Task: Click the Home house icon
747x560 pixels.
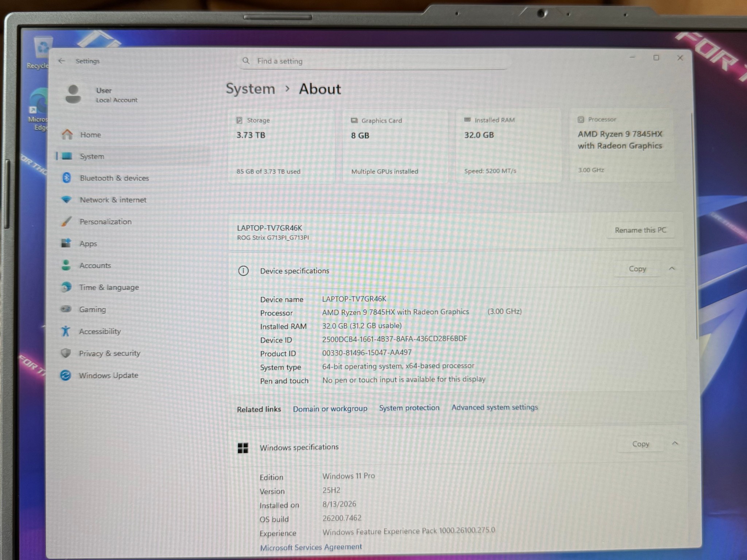Action: (x=67, y=135)
